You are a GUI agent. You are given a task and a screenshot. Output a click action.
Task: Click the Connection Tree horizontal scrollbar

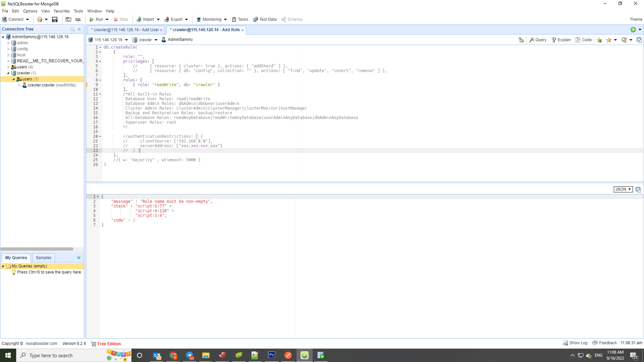(x=37, y=249)
